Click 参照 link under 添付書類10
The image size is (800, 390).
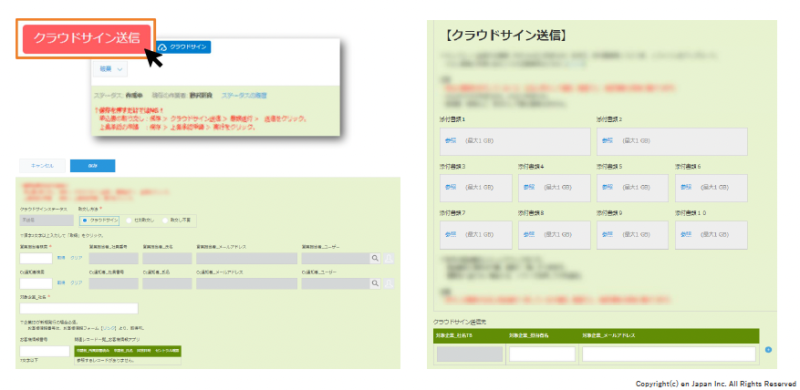point(686,234)
